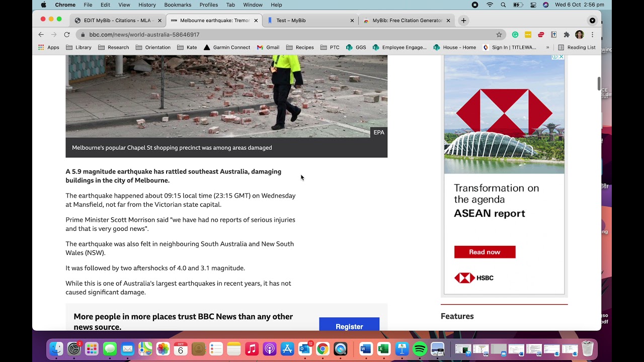Open the Profiles menu
The image size is (644, 362).
click(x=209, y=5)
